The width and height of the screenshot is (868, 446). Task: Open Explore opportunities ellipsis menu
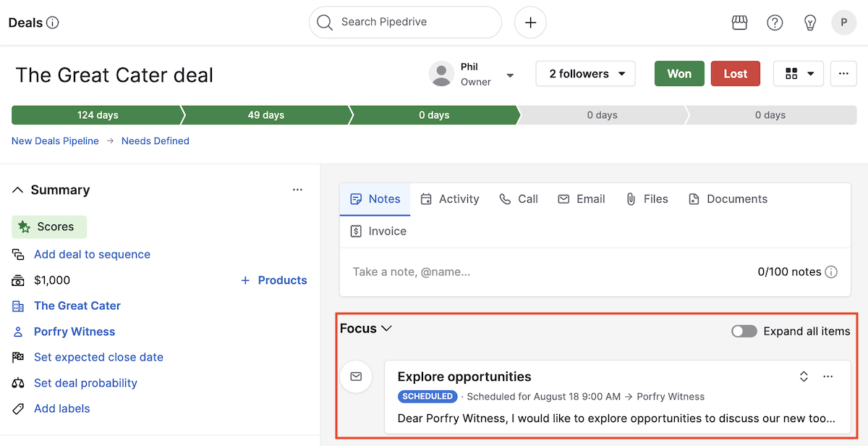point(828,376)
